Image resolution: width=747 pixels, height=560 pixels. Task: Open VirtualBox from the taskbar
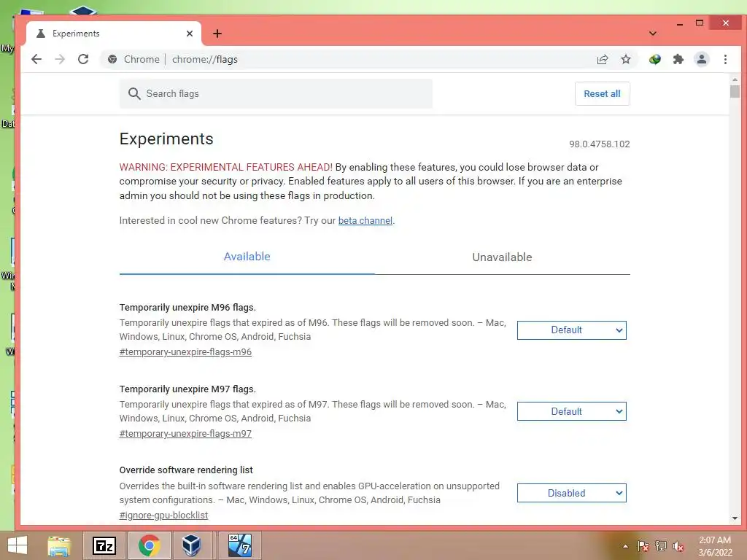192,545
